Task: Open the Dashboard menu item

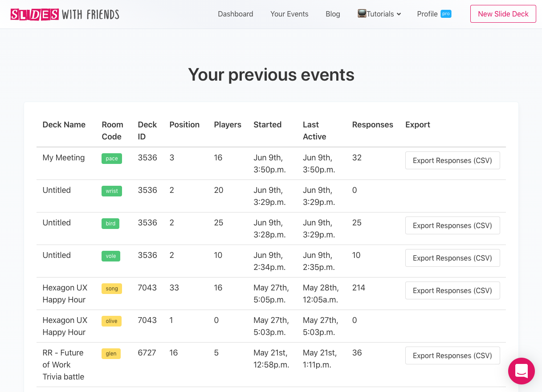Action: 235,14
